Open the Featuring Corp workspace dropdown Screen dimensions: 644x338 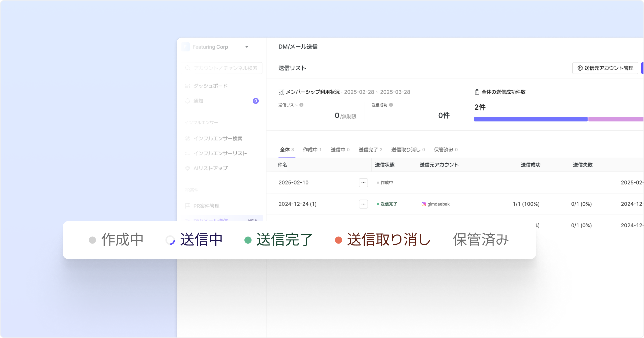click(x=247, y=47)
